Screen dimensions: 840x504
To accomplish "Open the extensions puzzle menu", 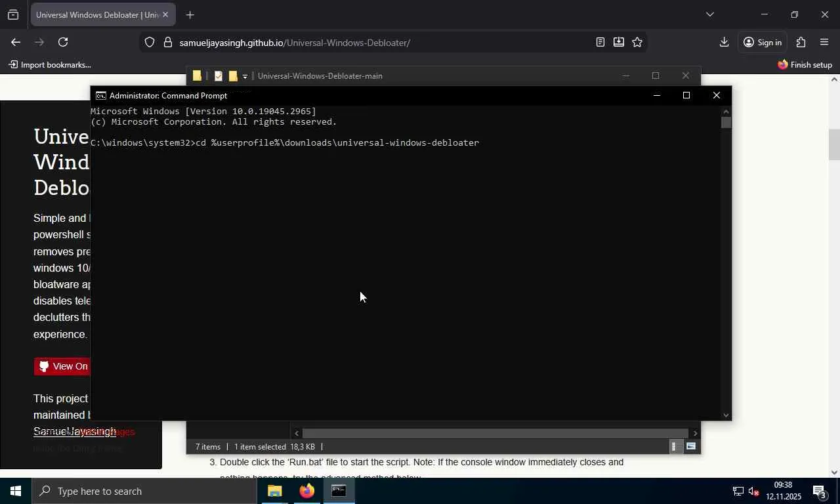I will (x=801, y=42).
